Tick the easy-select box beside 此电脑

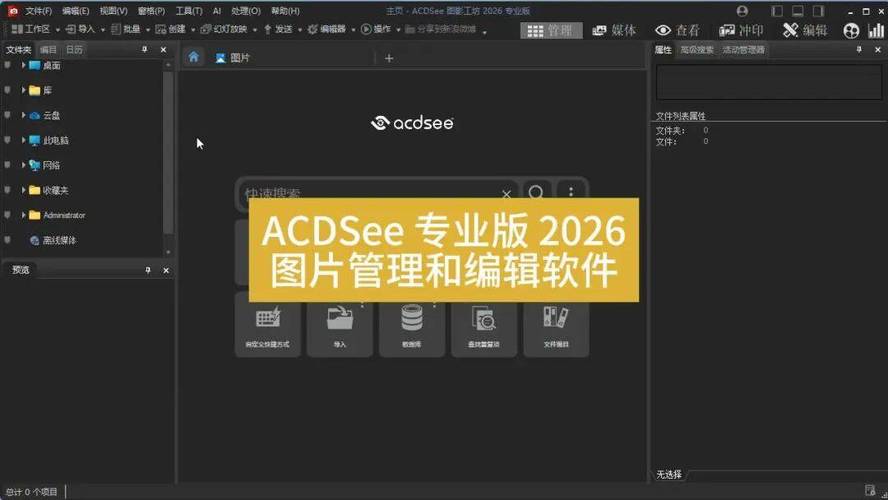coord(7,140)
